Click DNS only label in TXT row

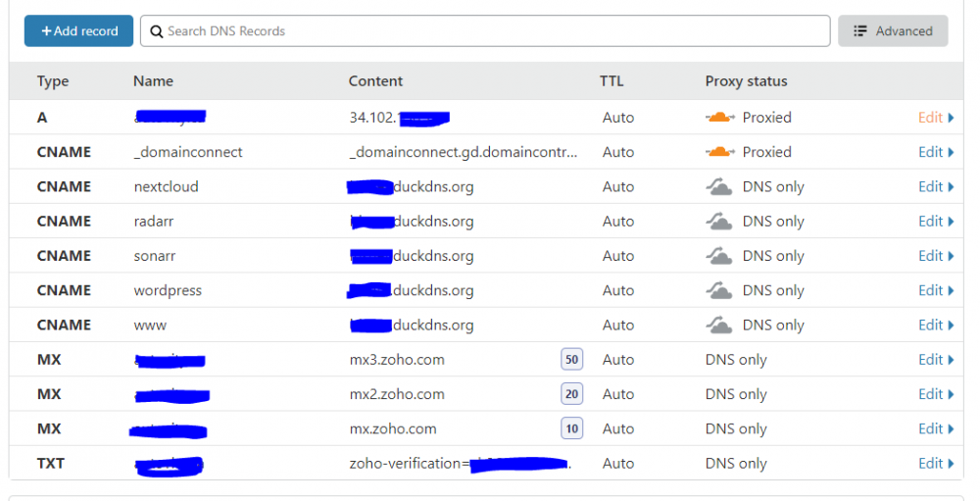(736, 464)
